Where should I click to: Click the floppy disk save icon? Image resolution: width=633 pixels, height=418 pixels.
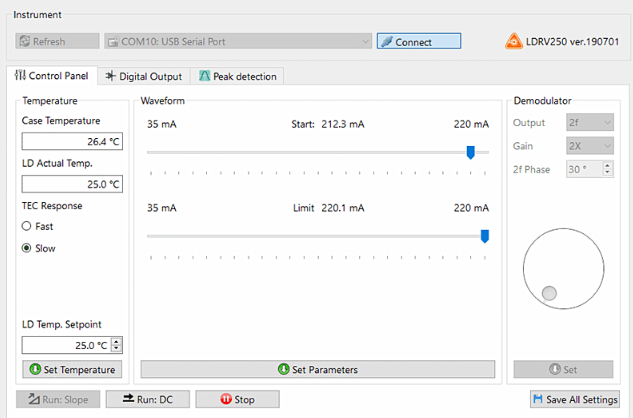click(x=538, y=399)
